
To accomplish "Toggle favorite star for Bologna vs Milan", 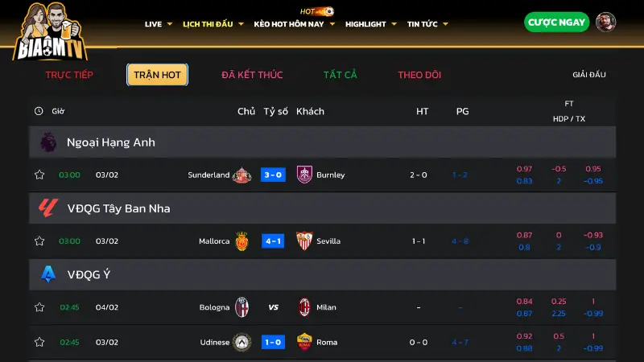I will pyautogui.click(x=39, y=307).
